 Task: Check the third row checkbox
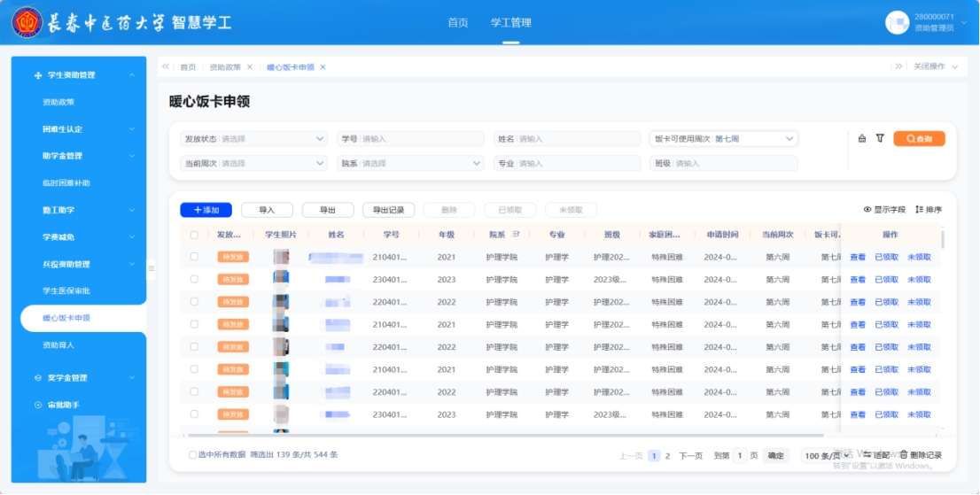pyautogui.click(x=194, y=301)
